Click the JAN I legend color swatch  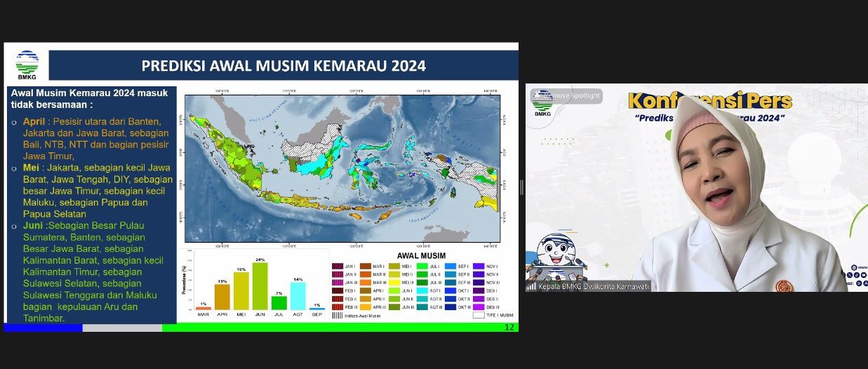pyautogui.click(x=337, y=267)
